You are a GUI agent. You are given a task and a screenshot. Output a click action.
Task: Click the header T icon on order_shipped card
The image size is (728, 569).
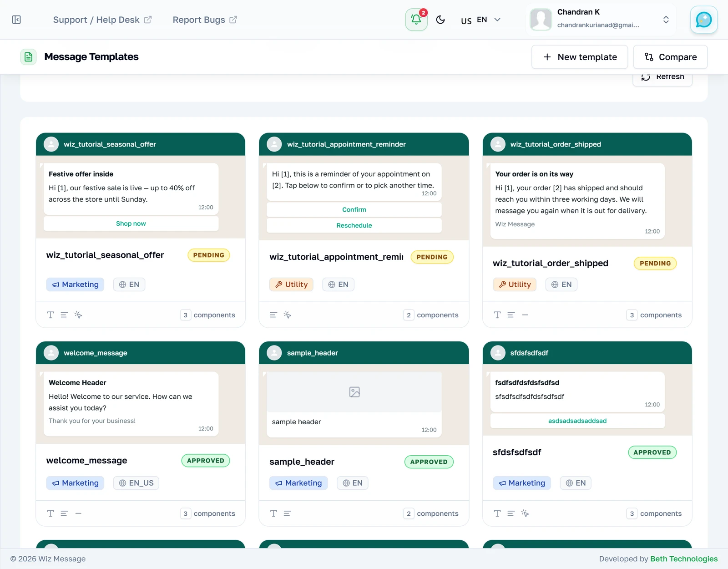(497, 315)
